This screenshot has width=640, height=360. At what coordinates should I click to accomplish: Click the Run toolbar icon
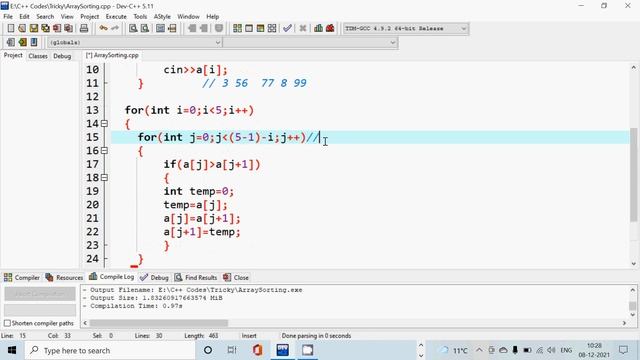pyautogui.click(x=249, y=28)
